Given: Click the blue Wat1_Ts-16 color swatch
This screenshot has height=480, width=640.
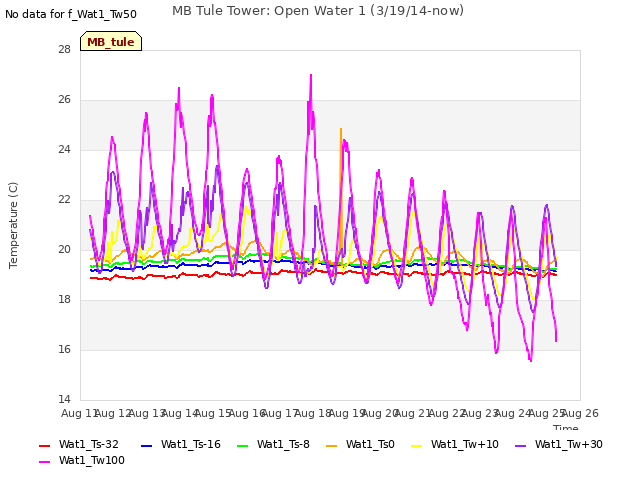Looking at the screenshot, I should click(x=147, y=446).
